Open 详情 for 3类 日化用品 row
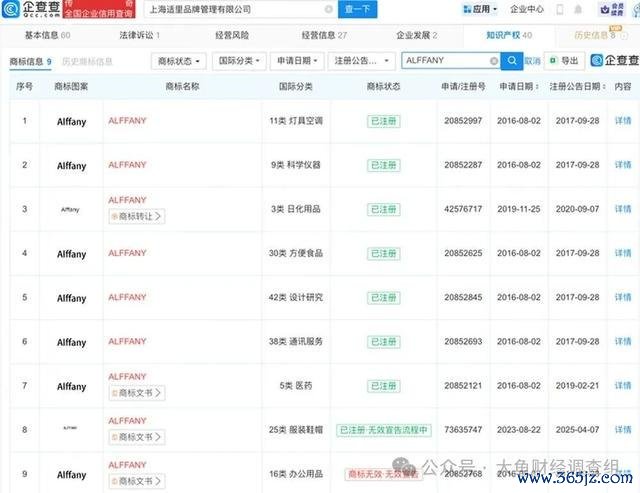640x493 pixels. (623, 209)
